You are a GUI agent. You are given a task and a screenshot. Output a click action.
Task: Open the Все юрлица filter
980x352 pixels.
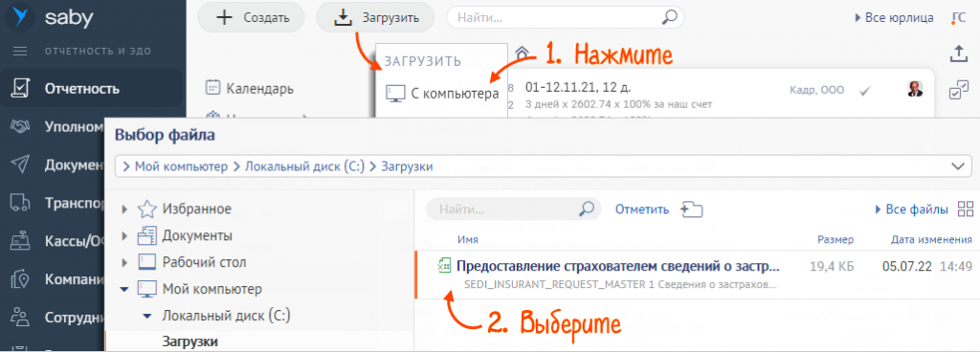click(894, 17)
